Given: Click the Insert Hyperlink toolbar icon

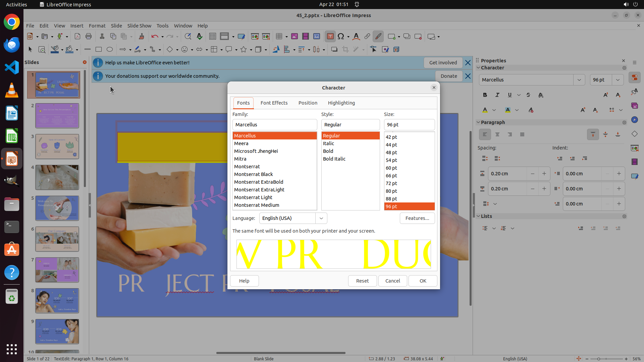Looking at the screenshot, I should pos(367,37).
